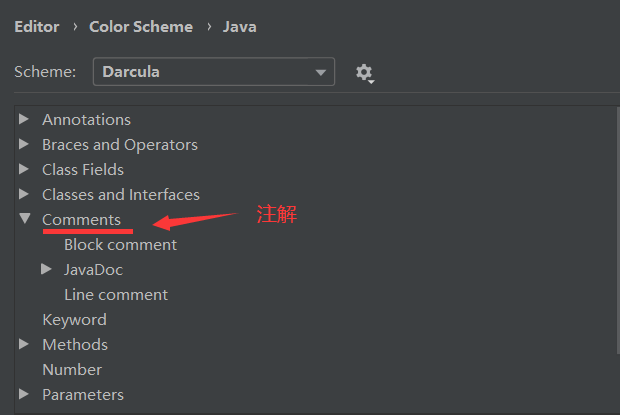Select the JavaDoc tree label
The height and width of the screenshot is (415, 620).
pos(93,269)
